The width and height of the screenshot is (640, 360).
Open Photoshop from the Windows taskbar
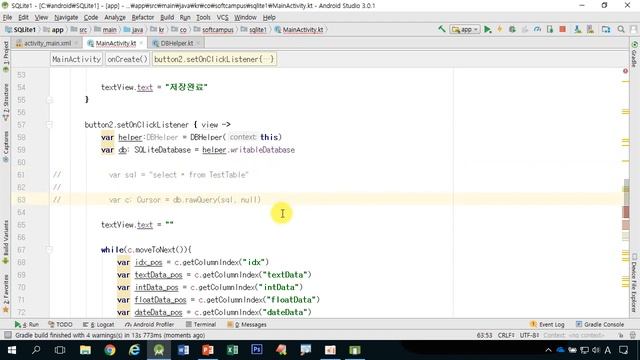tap(257, 350)
